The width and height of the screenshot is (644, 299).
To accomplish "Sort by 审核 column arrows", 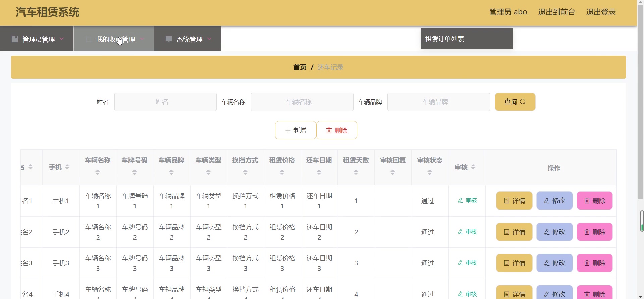I will click(x=473, y=167).
